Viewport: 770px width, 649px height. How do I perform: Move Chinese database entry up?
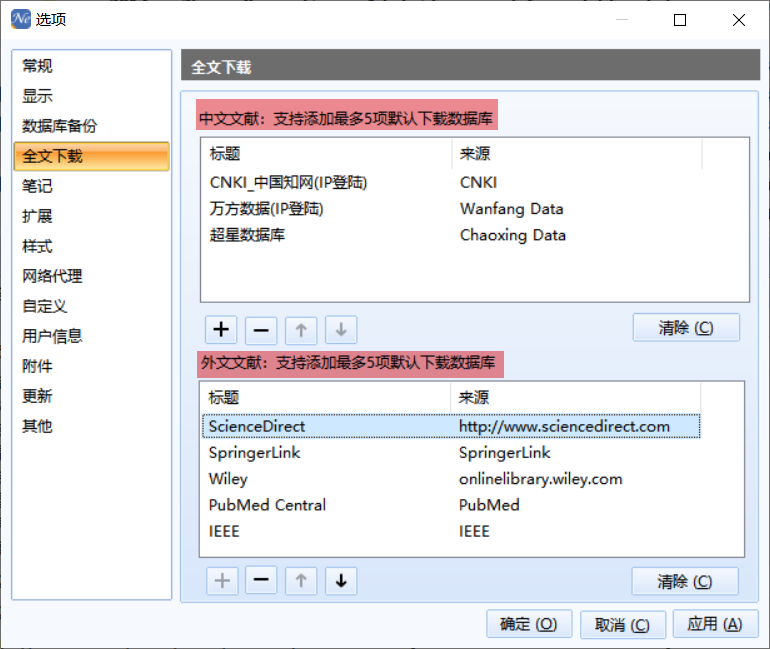pos(301,329)
